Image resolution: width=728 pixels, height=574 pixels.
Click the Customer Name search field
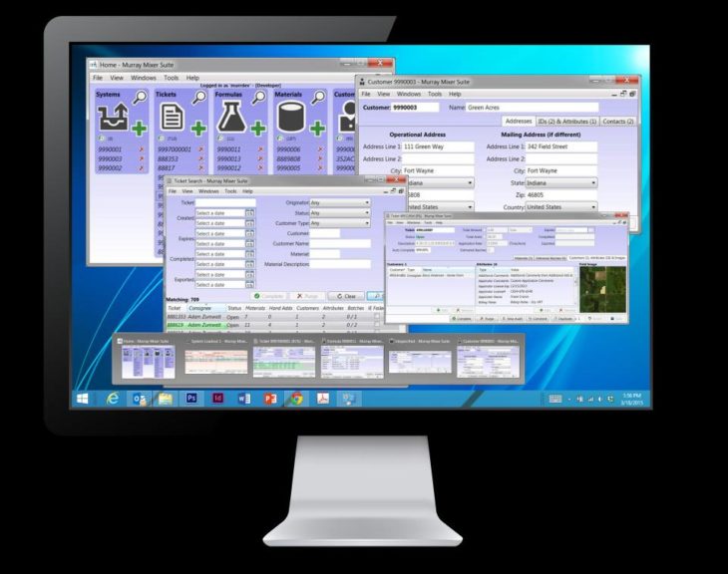[x=340, y=243]
